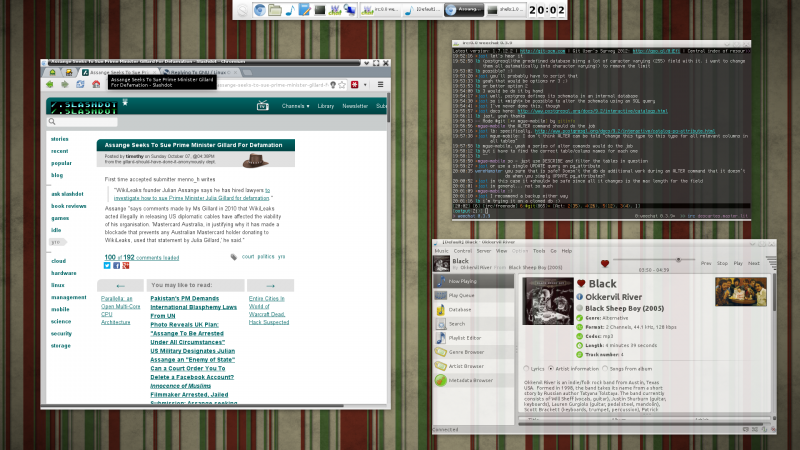Open the Playlist Editor in sidebar
Viewport: 800px width, 450px height.
coord(473,338)
